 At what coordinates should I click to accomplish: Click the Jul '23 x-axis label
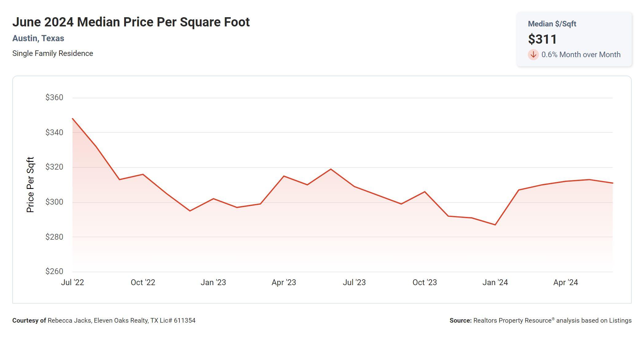tap(354, 282)
